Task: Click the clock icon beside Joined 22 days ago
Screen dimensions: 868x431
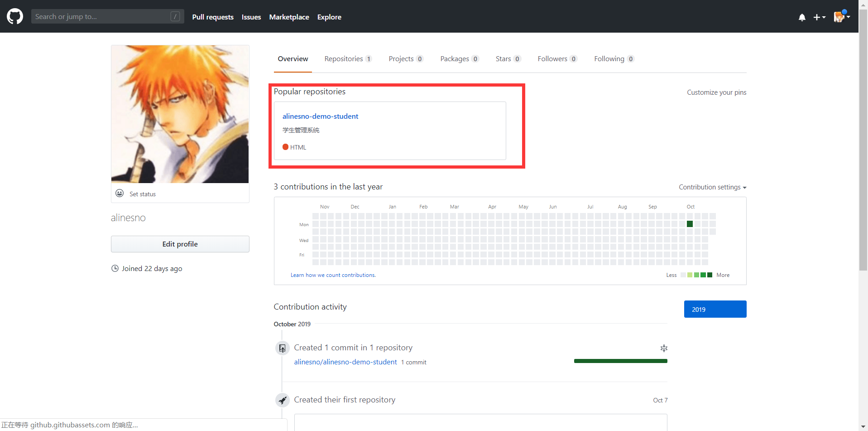Action: [115, 268]
